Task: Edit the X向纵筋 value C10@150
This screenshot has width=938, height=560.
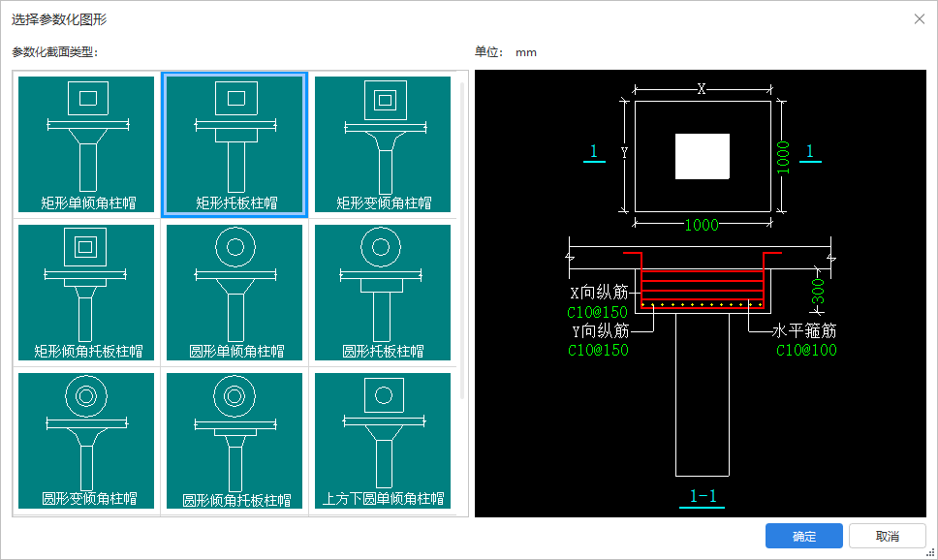Action: pyautogui.click(x=597, y=312)
